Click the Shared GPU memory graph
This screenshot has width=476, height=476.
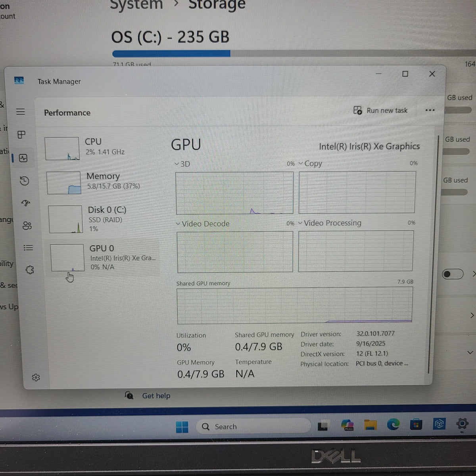click(x=295, y=305)
